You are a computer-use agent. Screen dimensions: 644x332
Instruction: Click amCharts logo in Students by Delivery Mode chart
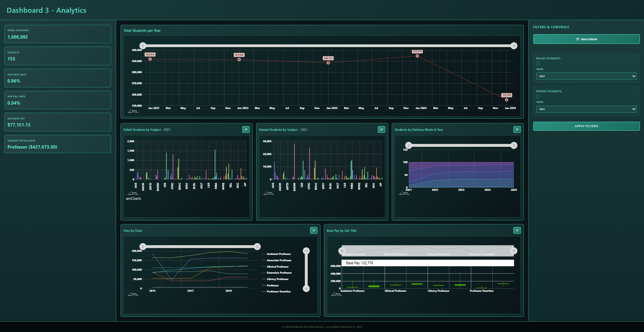404,193
